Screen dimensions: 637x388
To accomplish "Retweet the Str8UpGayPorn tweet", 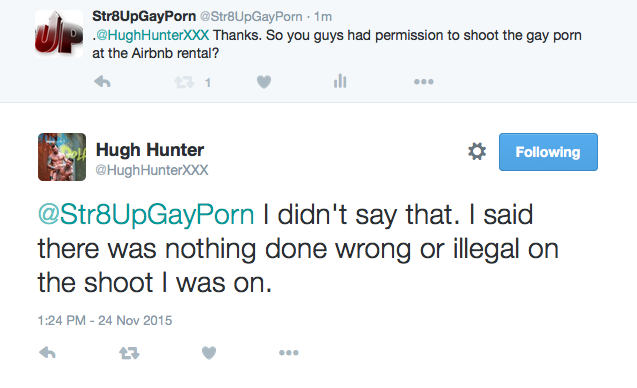I will pyautogui.click(x=184, y=82).
